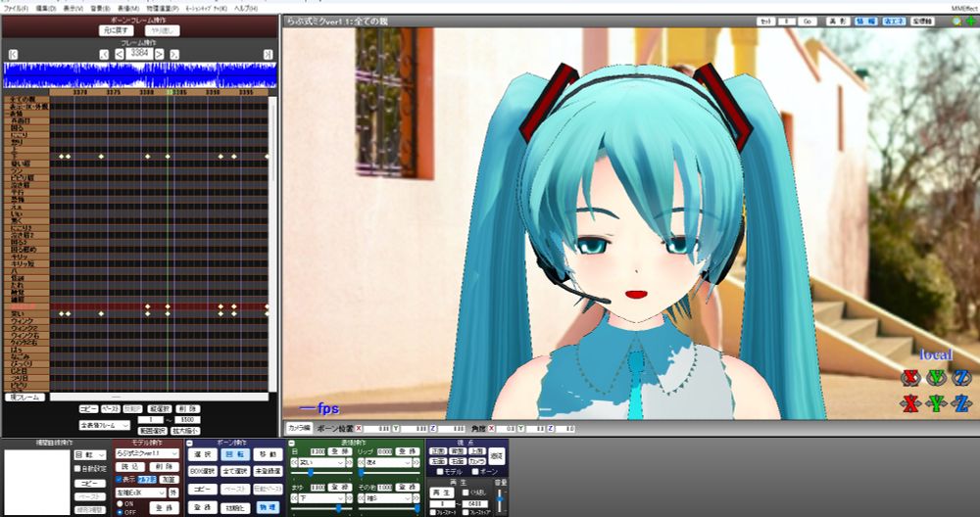980x517 pixels.
Task: Click the Go button in viewport header
Action: (x=808, y=22)
